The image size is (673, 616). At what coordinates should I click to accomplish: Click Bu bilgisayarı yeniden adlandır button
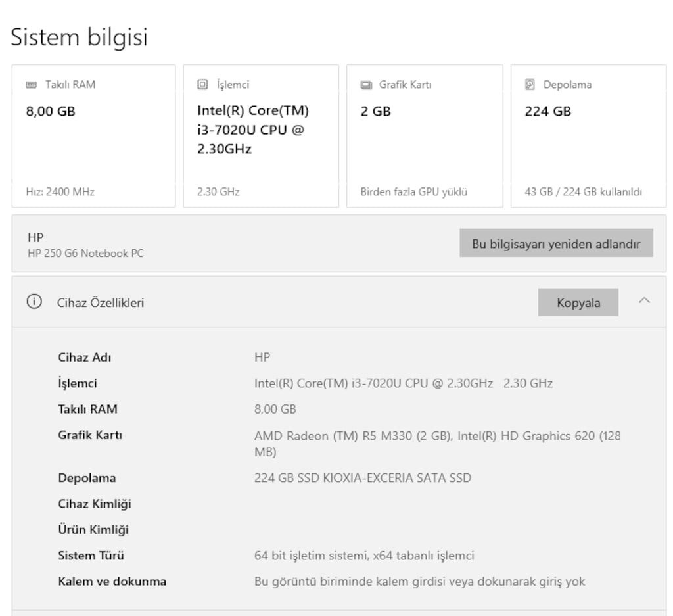pyautogui.click(x=556, y=243)
